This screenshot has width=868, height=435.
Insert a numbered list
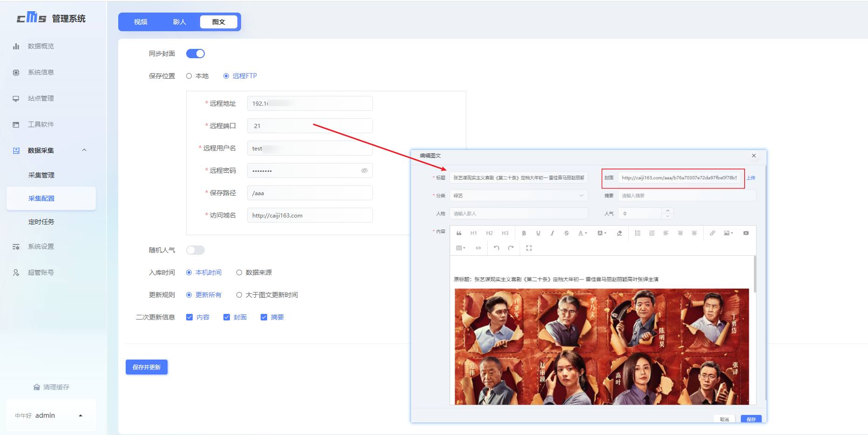[652, 233]
